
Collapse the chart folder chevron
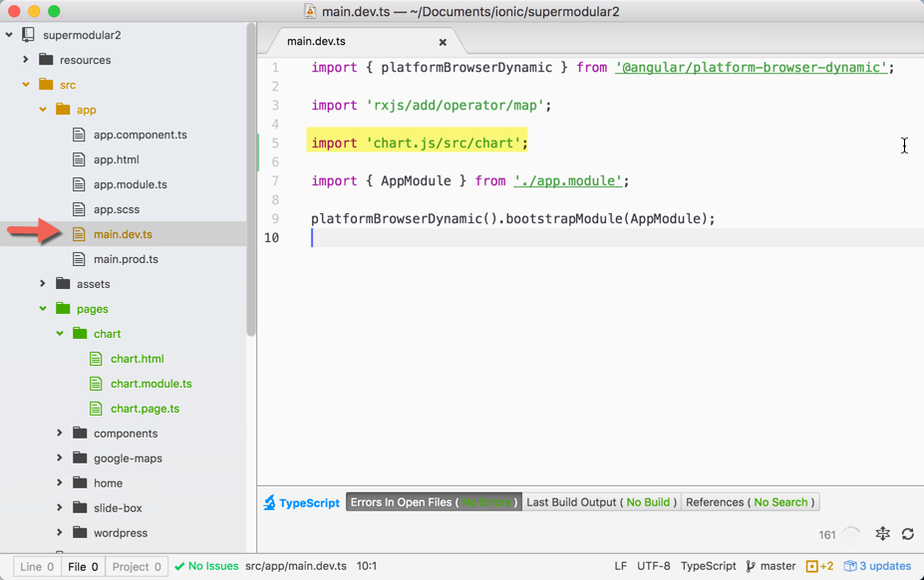point(60,333)
